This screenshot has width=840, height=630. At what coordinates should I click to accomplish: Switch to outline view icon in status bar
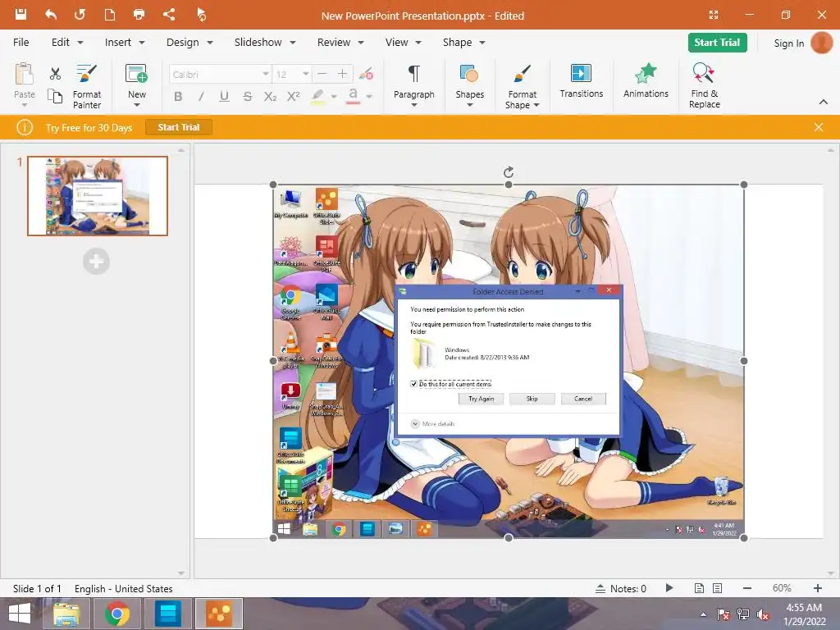tap(717, 588)
